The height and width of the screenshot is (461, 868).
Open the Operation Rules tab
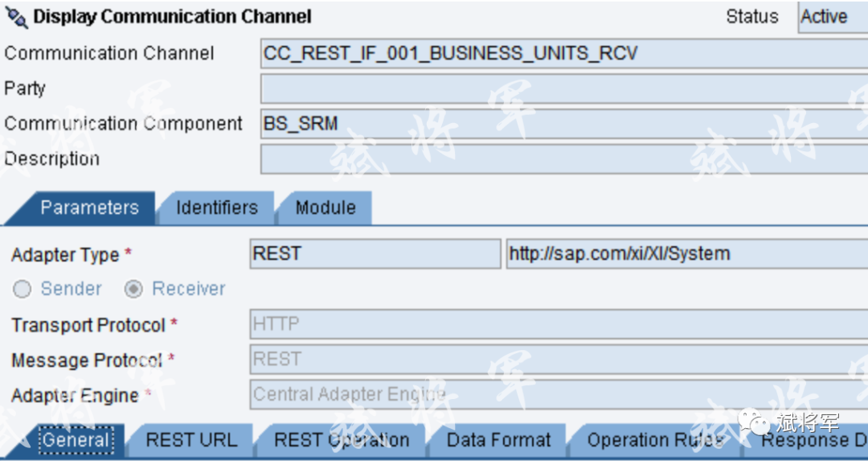657,441
